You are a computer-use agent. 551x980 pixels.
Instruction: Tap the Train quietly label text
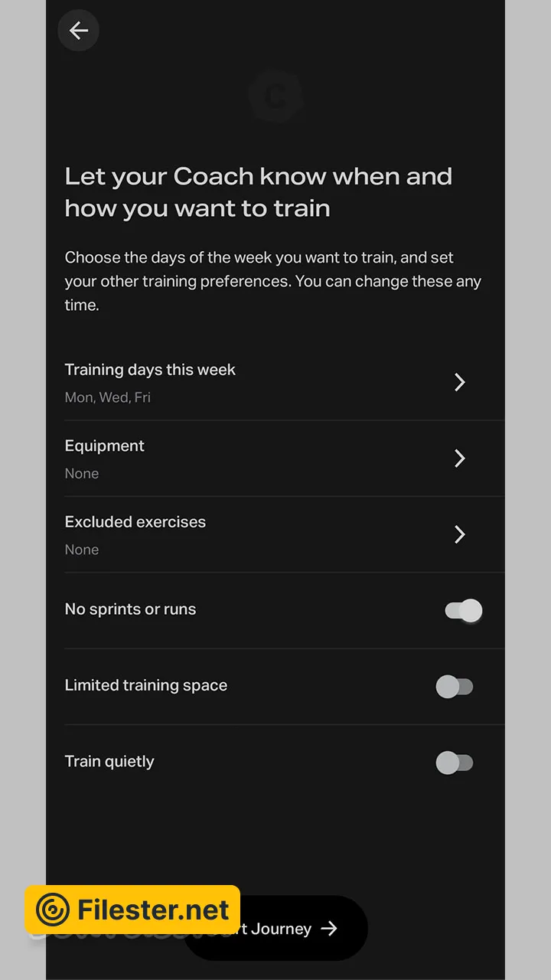click(x=109, y=762)
